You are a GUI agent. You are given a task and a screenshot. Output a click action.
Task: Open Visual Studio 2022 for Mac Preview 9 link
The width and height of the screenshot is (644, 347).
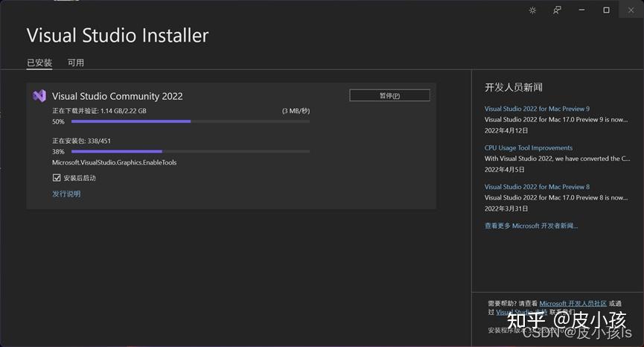(537, 109)
